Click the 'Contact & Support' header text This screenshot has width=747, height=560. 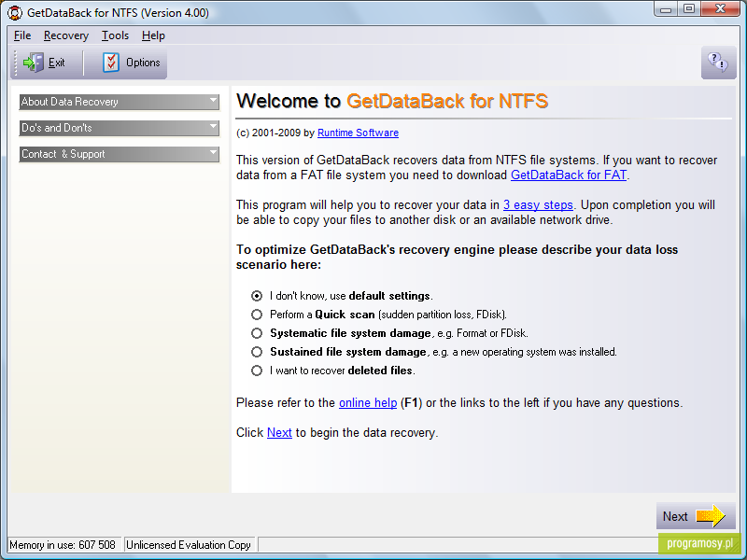[63, 154]
